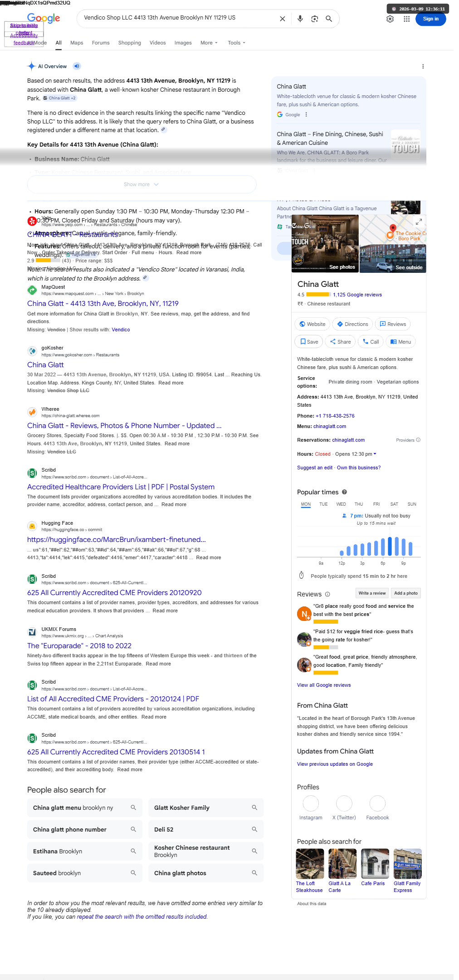
Task: Open AI Overview three-dot options
Action: tap(423, 66)
